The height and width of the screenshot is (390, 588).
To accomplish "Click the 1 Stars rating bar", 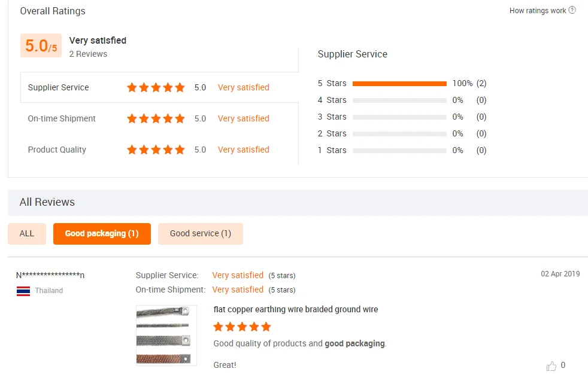I will coord(399,151).
